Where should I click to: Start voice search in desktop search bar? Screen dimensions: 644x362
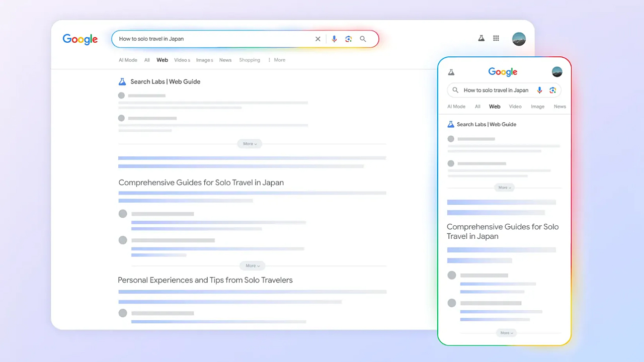pyautogui.click(x=334, y=39)
